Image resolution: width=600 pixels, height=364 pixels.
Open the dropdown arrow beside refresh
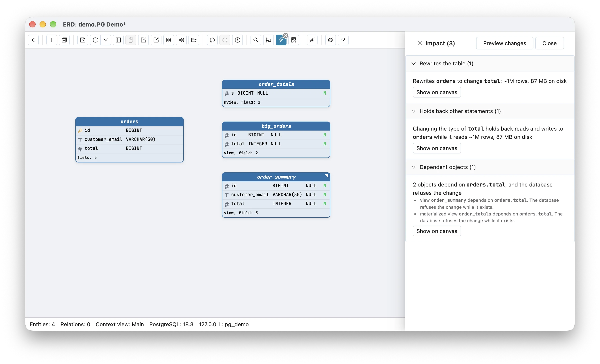pos(106,40)
